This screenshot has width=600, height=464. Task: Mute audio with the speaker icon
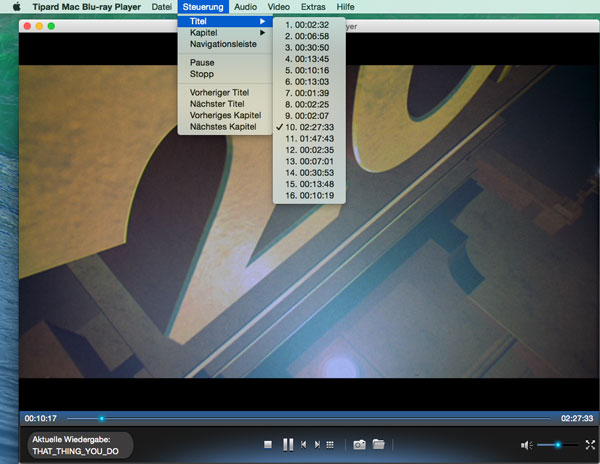[x=527, y=445]
